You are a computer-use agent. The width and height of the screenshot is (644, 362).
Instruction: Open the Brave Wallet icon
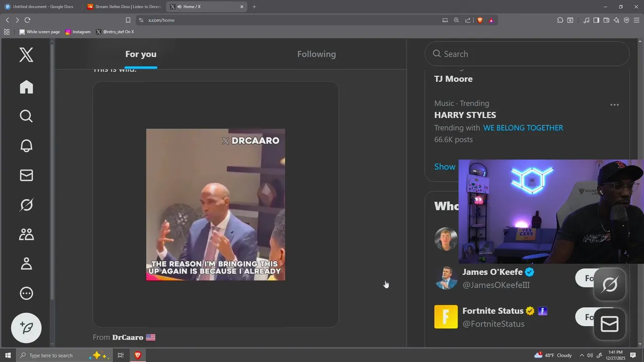606,20
